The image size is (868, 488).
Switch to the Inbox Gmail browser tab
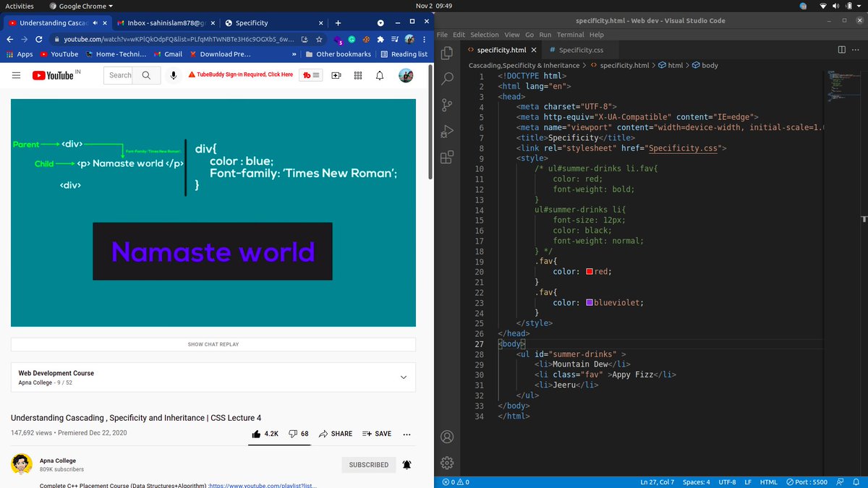164,23
